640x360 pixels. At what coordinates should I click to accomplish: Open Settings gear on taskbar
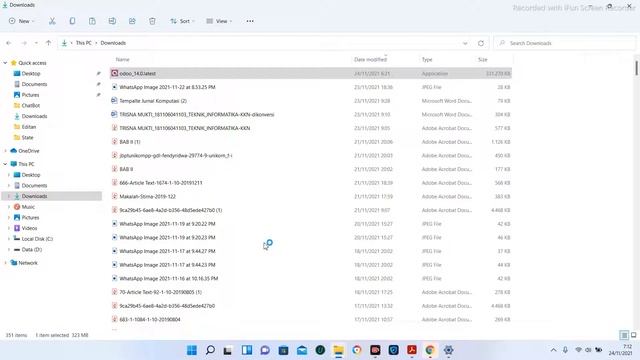pyautogui.click(x=448, y=350)
